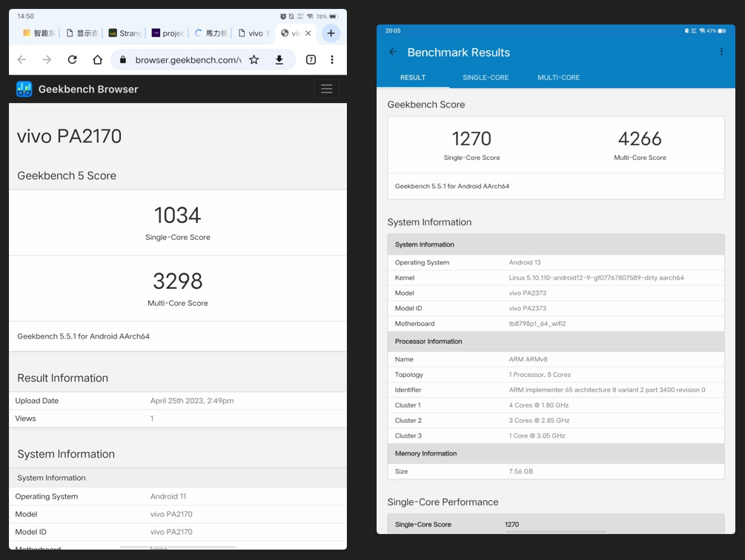Tap battery icon in left status bar
Image resolution: width=745 pixels, height=560 pixels.
[334, 16]
